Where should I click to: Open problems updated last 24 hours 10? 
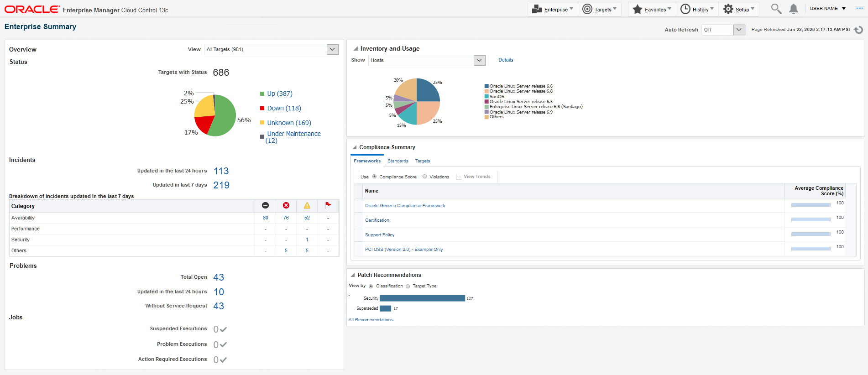coord(219,292)
